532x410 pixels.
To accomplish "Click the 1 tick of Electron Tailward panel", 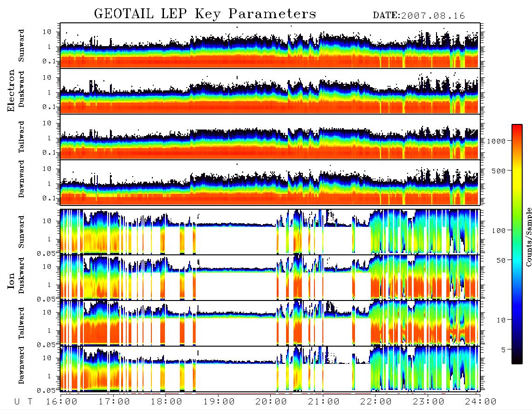I will (x=49, y=138).
